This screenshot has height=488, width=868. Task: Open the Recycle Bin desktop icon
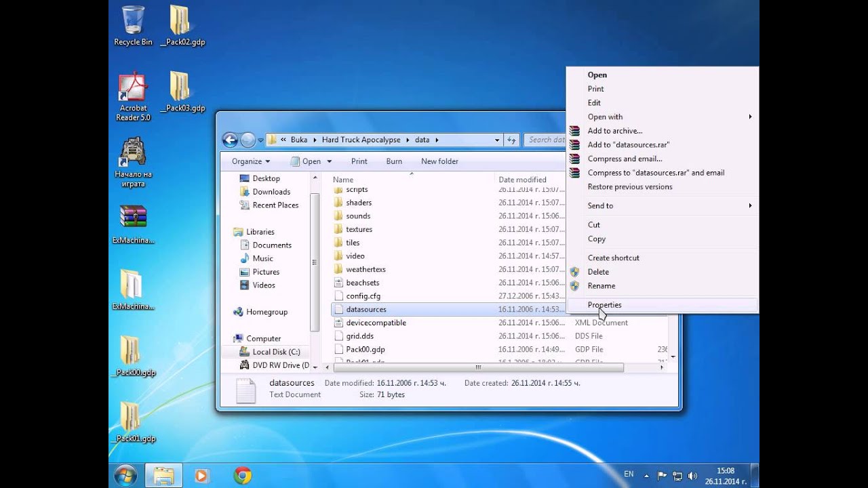(x=133, y=26)
